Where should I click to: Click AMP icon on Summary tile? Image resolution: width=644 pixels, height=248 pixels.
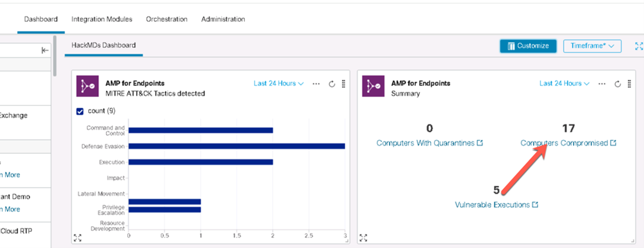tap(373, 86)
